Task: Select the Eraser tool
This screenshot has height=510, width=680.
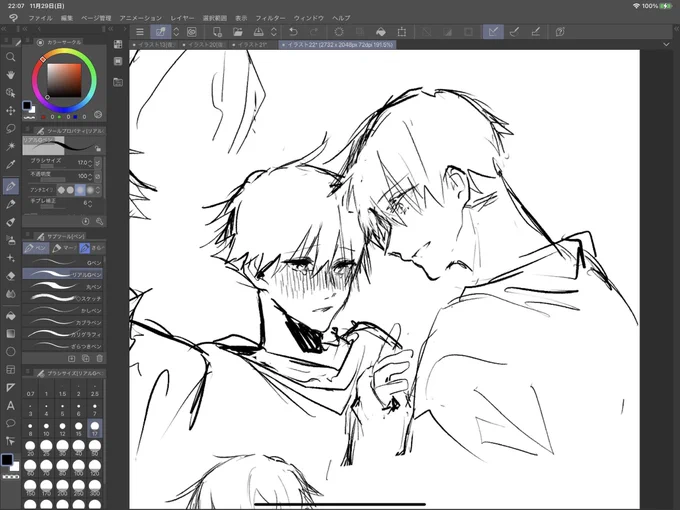Action: pos(11,276)
